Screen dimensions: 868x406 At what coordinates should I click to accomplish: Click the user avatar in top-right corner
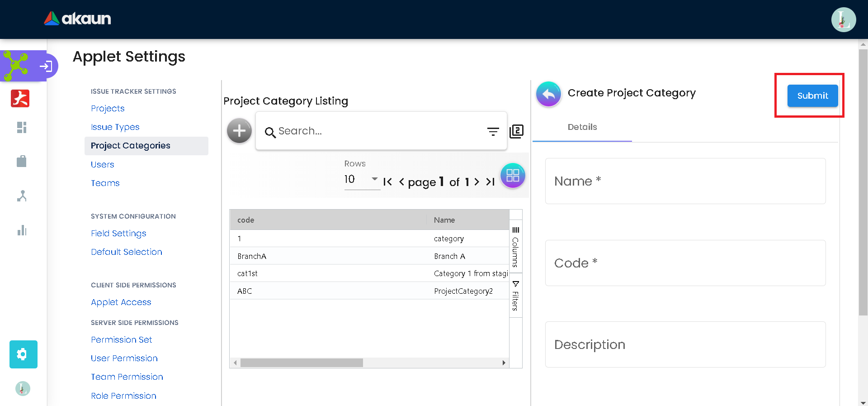843,20
